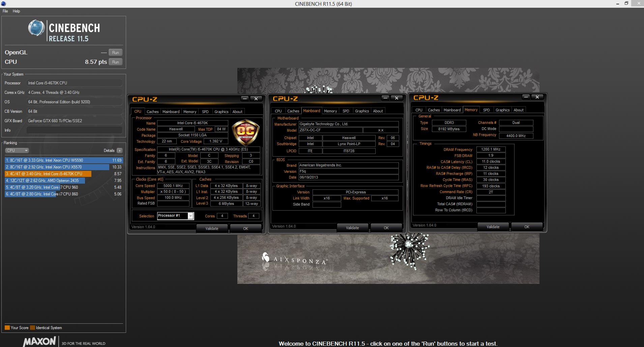
Task: Close the CPU-Z Mainboard window
Action: pyautogui.click(x=397, y=98)
